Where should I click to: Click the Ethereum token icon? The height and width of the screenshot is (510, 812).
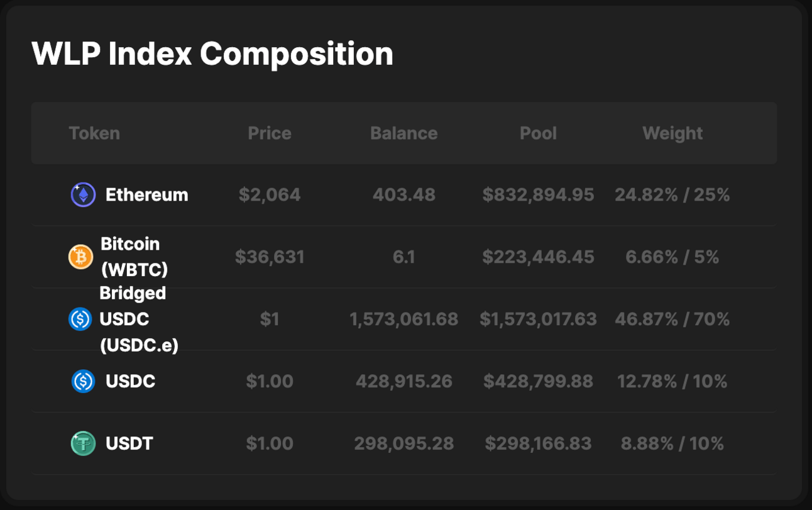[x=83, y=195]
